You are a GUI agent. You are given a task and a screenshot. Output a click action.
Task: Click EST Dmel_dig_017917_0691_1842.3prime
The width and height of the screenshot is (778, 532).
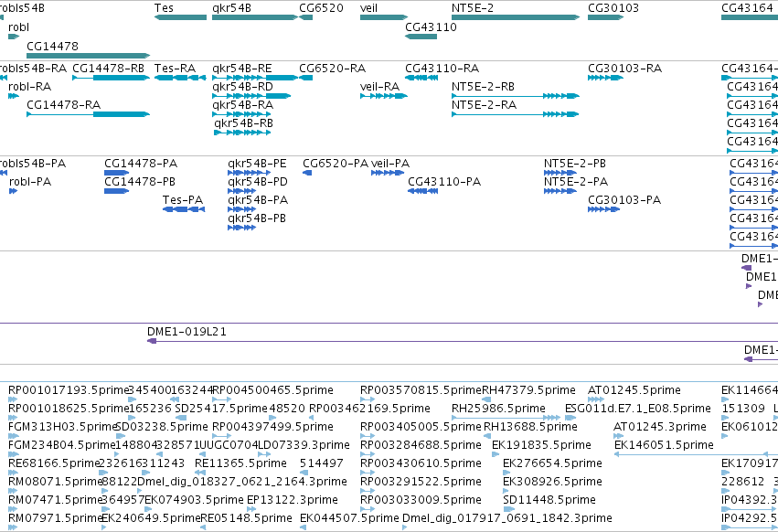(x=404, y=528)
